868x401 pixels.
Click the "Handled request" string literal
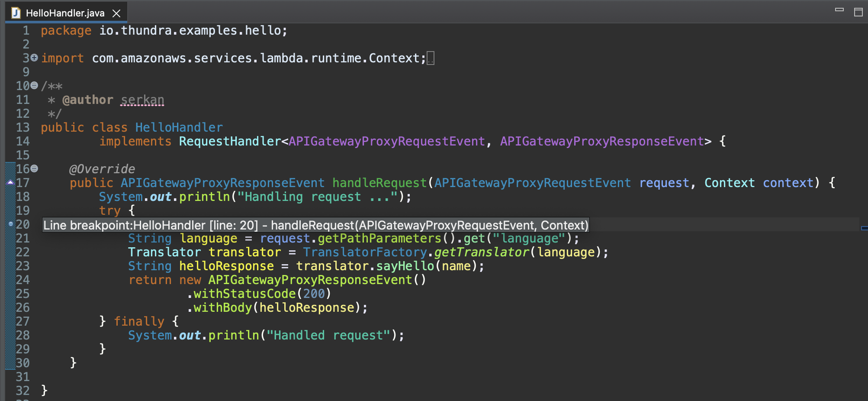(x=328, y=335)
